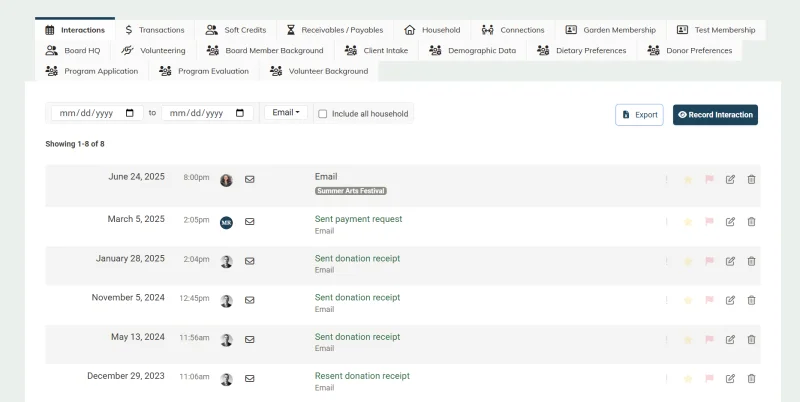
Task: Open the Volunteering tab
Action: (x=153, y=51)
